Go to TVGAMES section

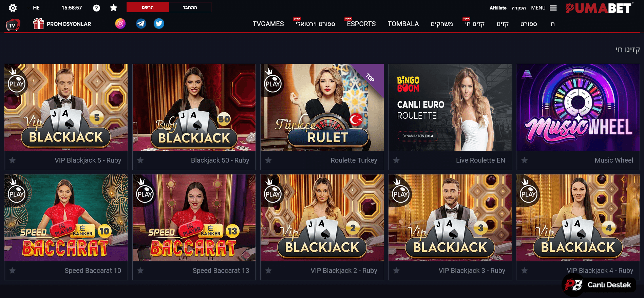coord(268,24)
